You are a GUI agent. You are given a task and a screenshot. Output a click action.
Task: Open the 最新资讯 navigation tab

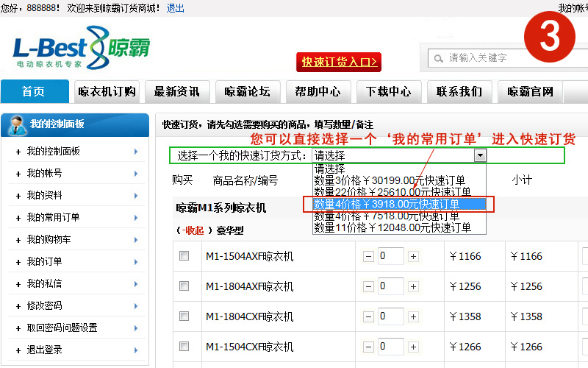point(177,91)
